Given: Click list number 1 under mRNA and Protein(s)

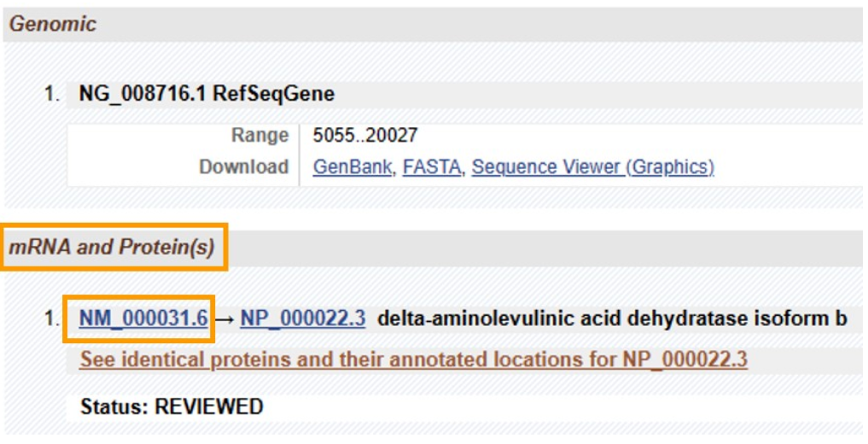Looking at the screenshot, I should coord(51,318).
